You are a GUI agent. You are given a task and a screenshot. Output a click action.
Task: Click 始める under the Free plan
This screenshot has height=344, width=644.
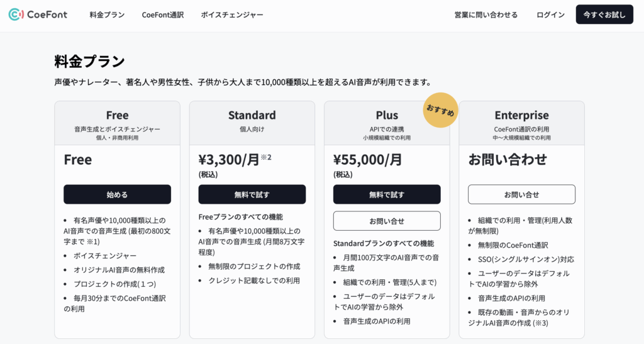tap(117, 194)
